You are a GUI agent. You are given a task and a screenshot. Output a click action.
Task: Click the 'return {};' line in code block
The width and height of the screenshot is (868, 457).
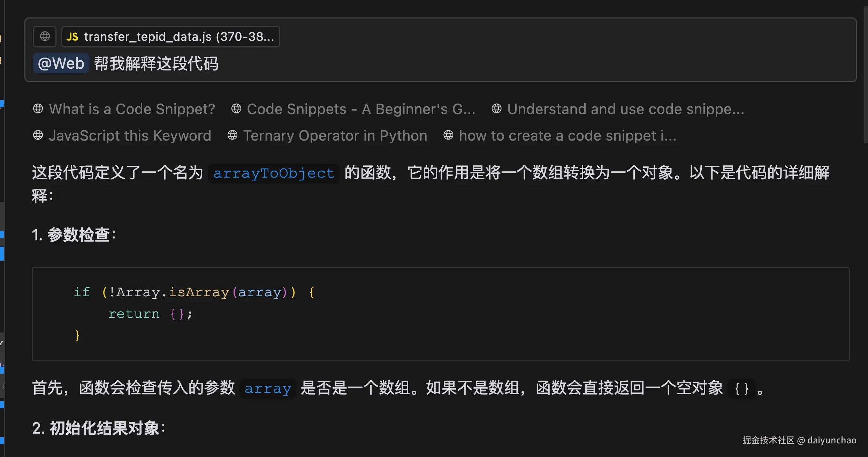(150, 314)
